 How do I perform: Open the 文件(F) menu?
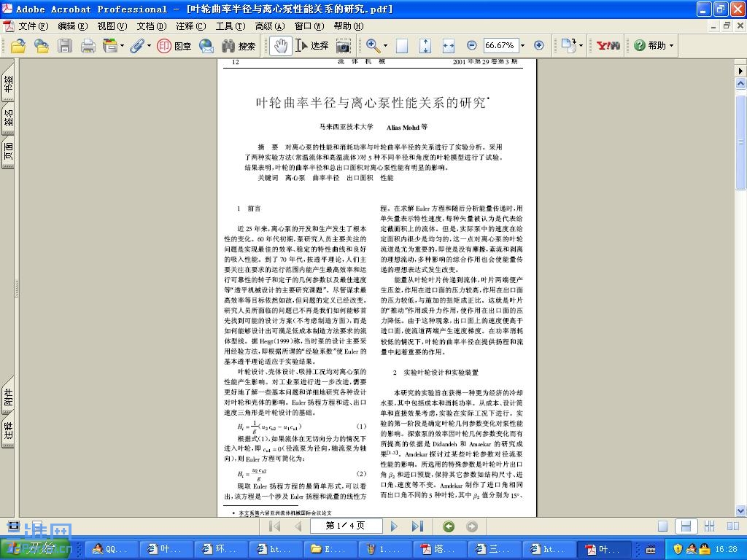34,26
